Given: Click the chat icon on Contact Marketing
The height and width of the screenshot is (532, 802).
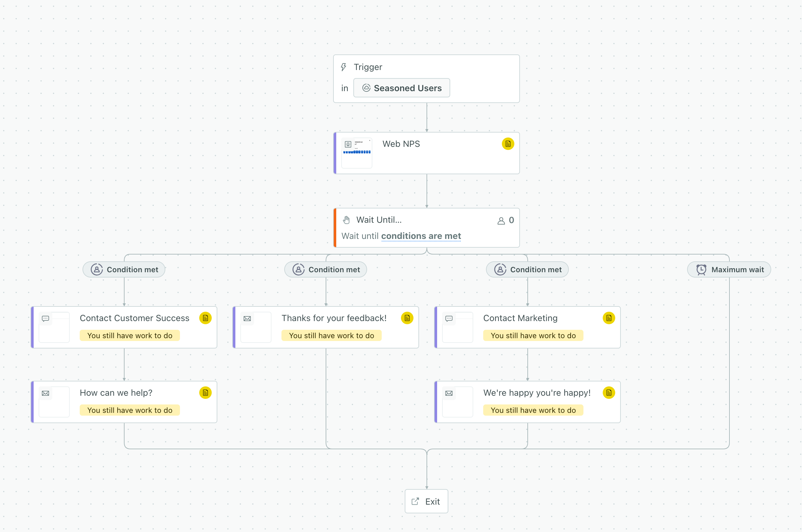Looking at the screenshot, I should [x=449, y=318].
